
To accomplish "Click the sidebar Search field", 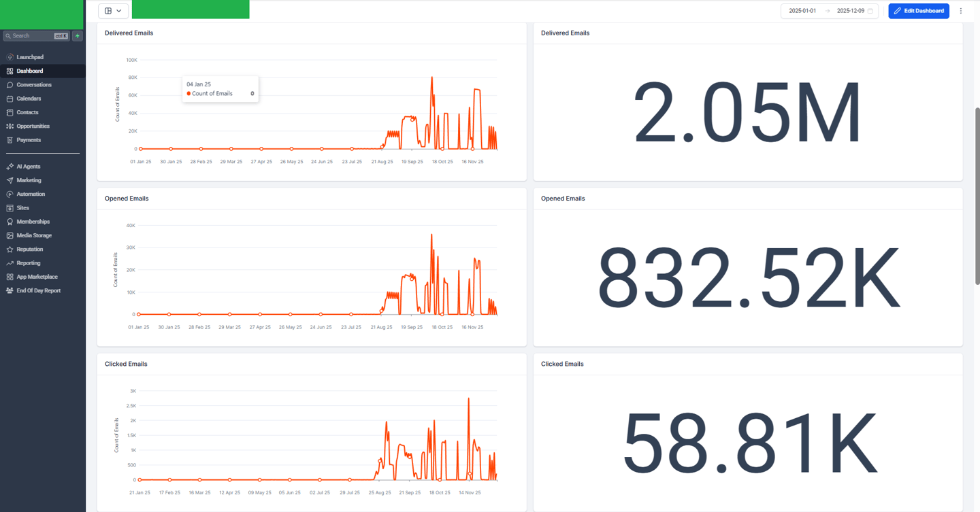I will click(x=36, y=36).
